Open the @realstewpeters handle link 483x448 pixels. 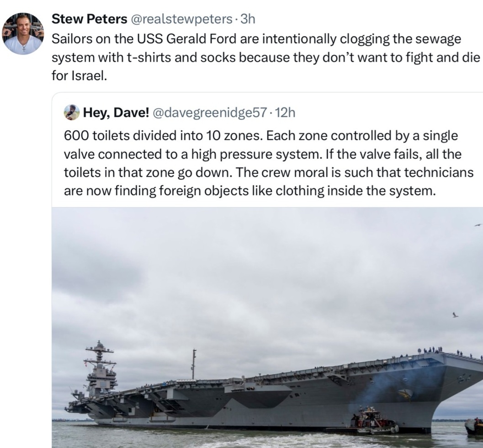(x=181, y=19)
